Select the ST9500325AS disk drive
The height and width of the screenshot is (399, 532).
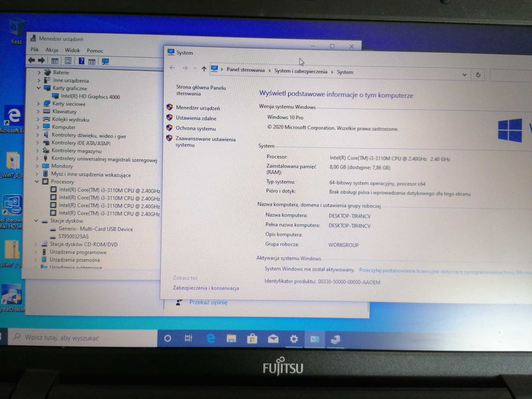coord(73,236)
